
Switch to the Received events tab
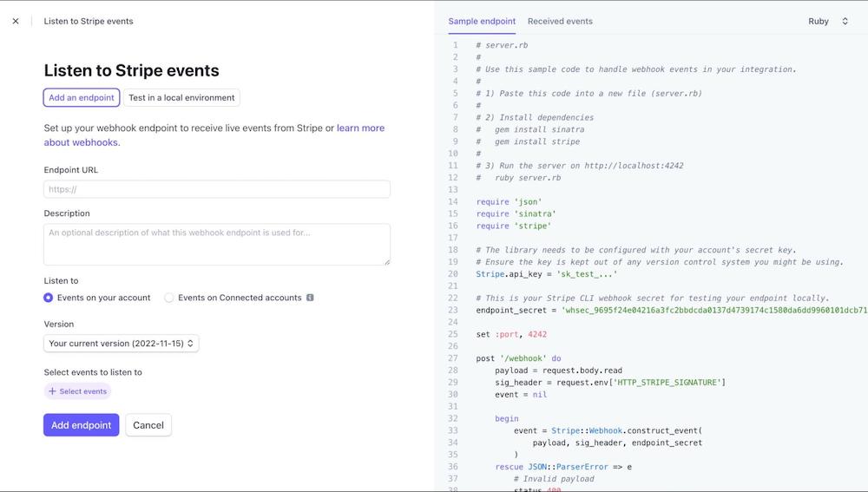[560, 21]
